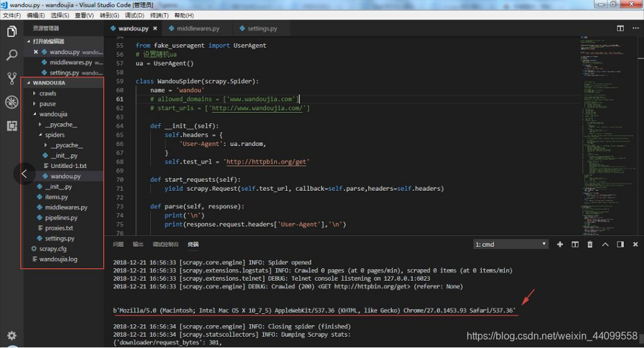Screen dimensions: 644x348
Task: Open the 帮助(H) menu
Action: click(184, 15)
